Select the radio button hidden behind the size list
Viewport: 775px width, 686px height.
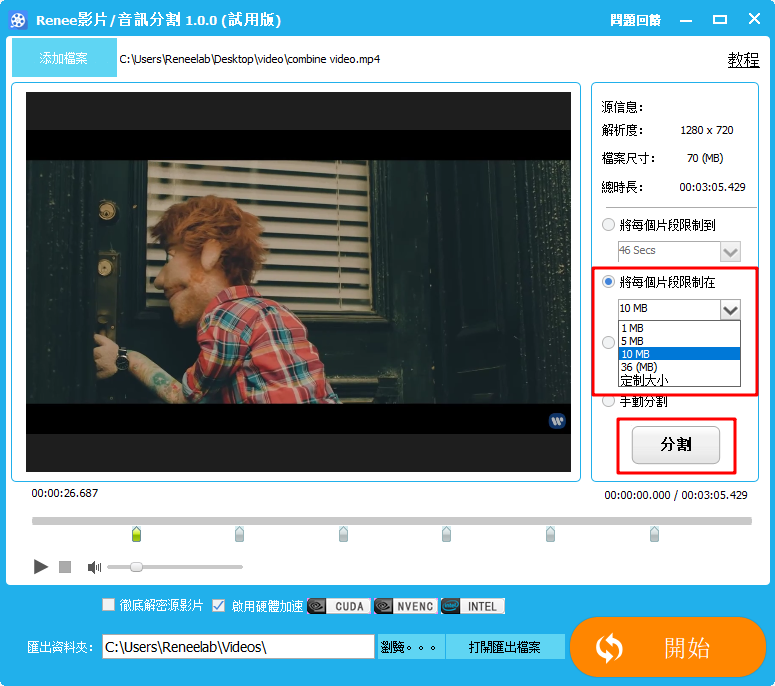(x=608, y=342)
